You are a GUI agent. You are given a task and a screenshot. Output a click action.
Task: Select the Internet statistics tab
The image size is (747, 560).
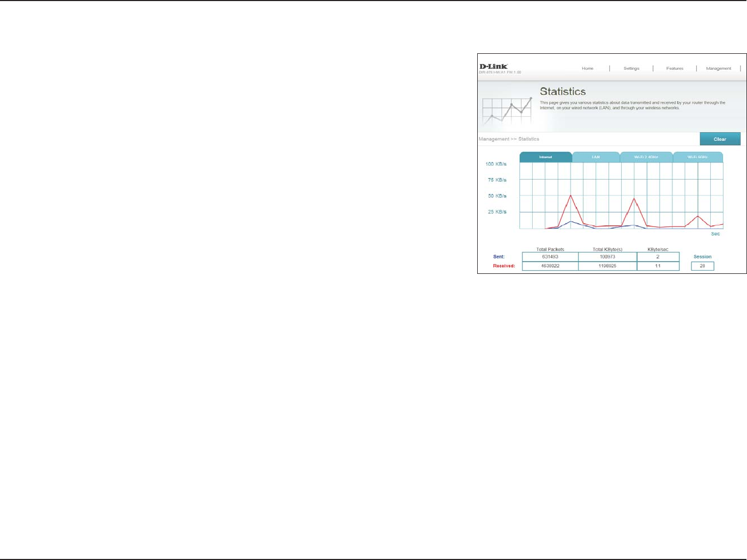pos(545,157)
